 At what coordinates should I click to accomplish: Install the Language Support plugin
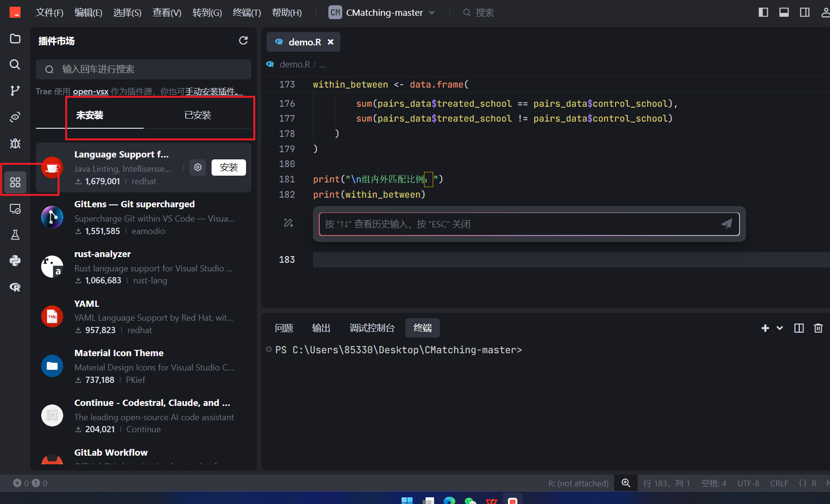228,167
